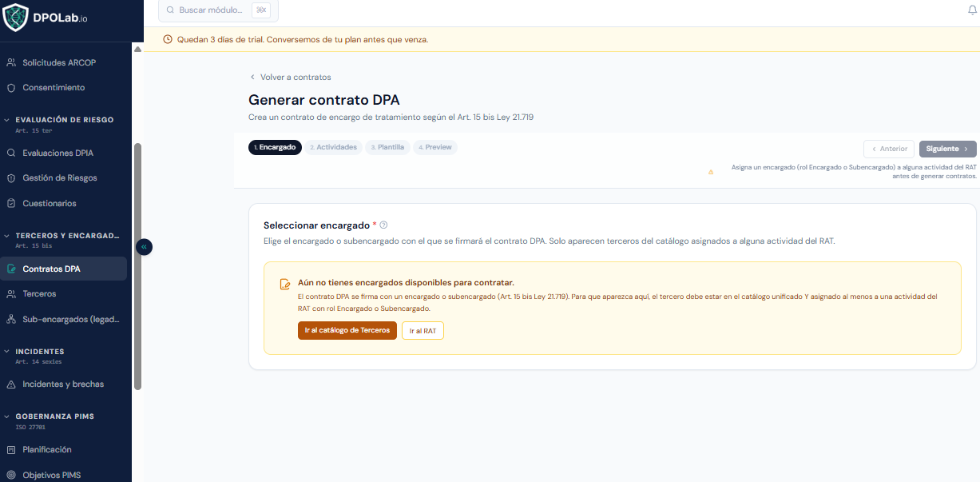Click the Evaluaciones DPIA magnifier icon
This screenshot has width=980, height=482.
[11, 153]
